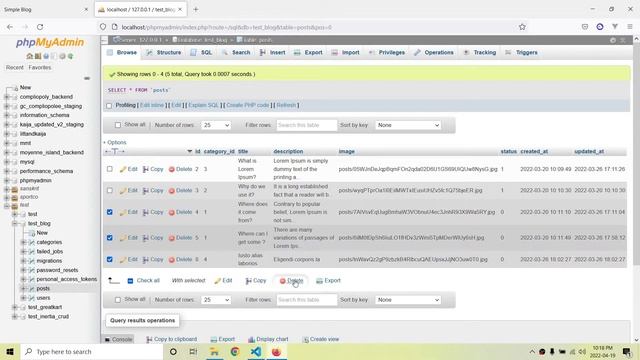The image size is (640, 360).
Task: Open upper Sort by key dropdown
Action: click(408, 125)
